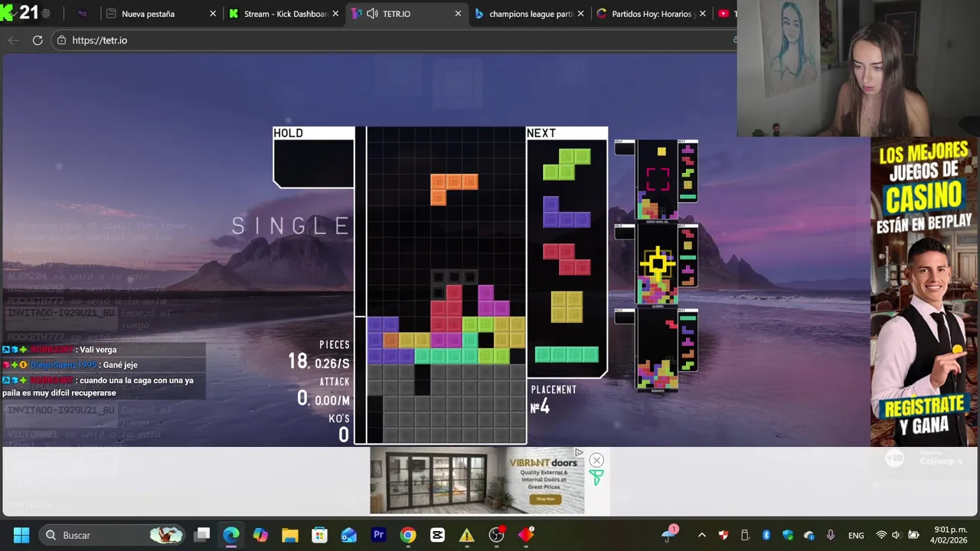Image resolution: width=980 pixels, height=551 pixels.
Task: Close the champions league tab
Action: pyautogui.click(x=580, y=14)
